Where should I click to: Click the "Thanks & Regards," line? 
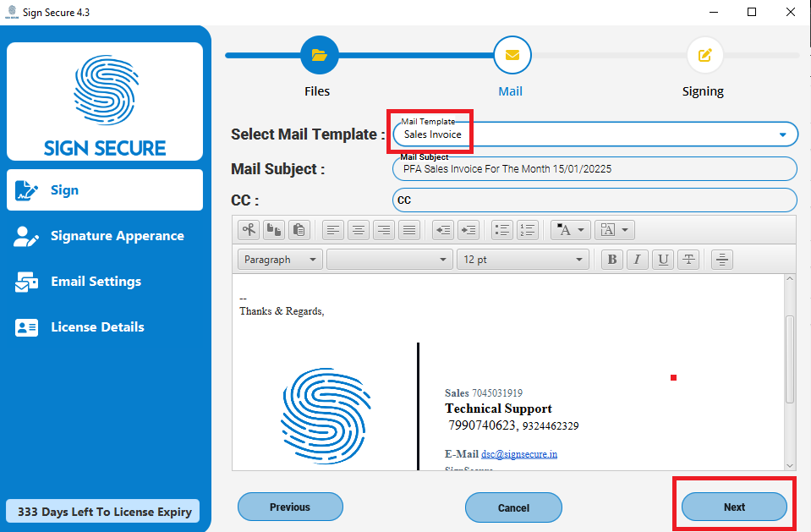[x=282, y=311]
